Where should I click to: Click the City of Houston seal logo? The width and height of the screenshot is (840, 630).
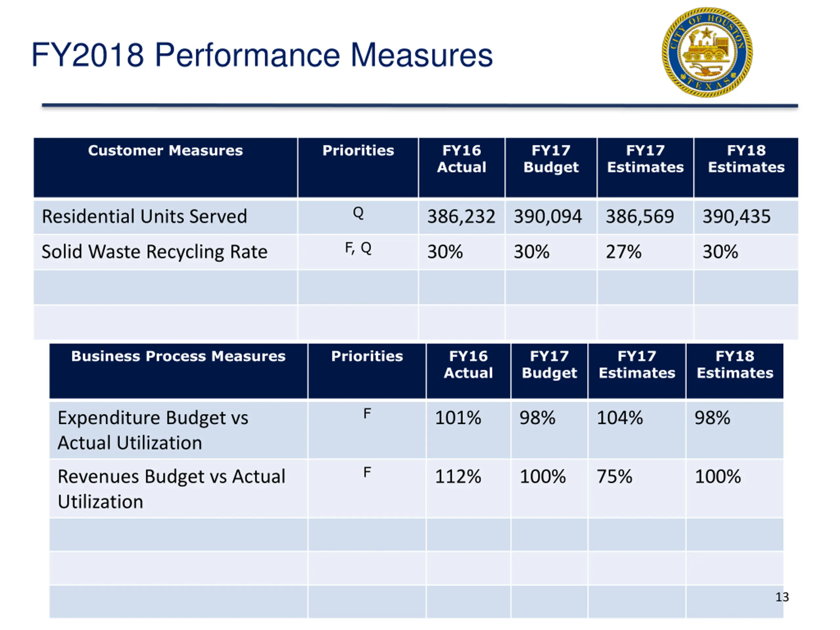click(x=707, y=52)
